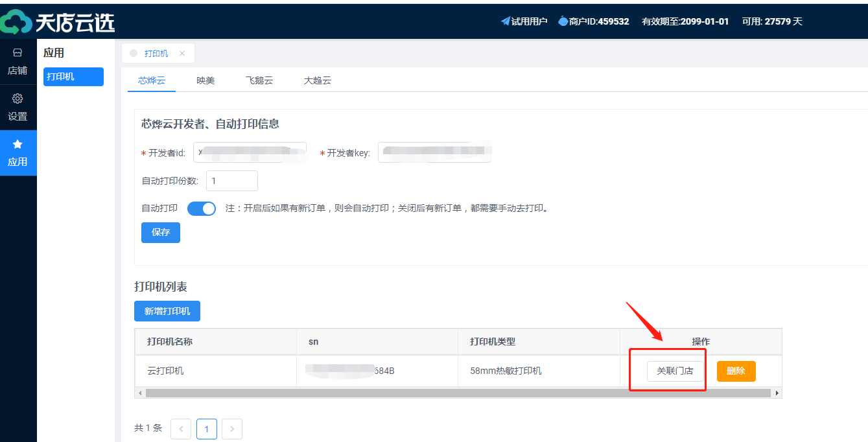Click scrollbar left arrow under printer table
The width and height of the screenshot is (868, 442).
click(139, 393)
